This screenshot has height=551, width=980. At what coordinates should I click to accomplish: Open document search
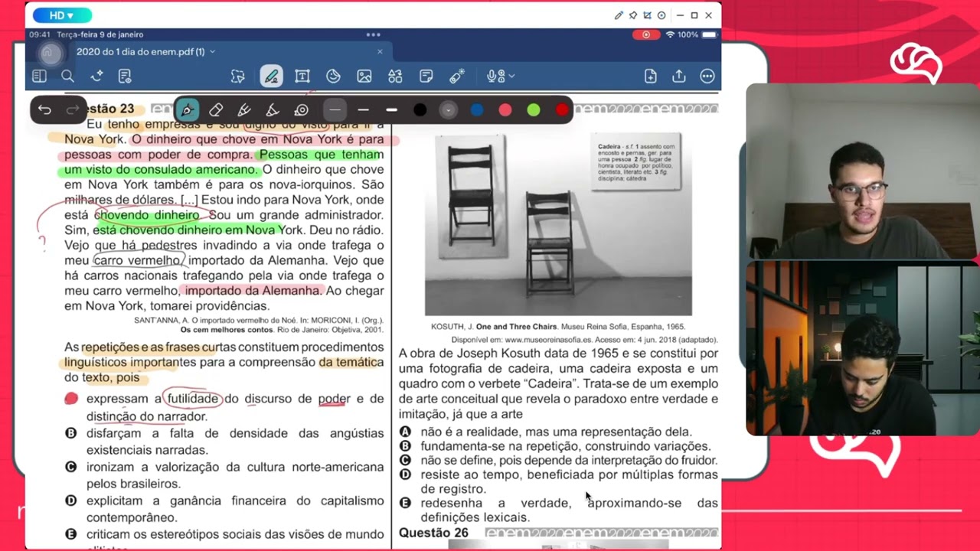tap(67, 76)
